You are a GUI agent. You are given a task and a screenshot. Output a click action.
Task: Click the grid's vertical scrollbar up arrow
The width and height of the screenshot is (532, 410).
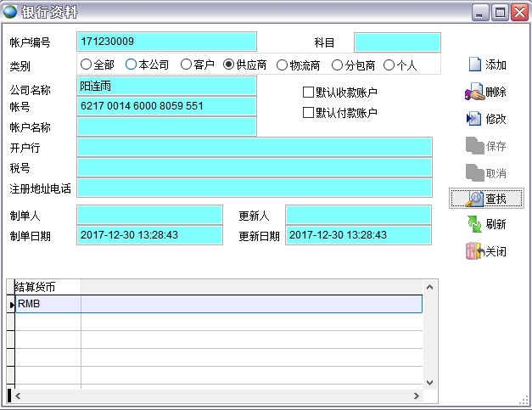[x=428, y=288]
